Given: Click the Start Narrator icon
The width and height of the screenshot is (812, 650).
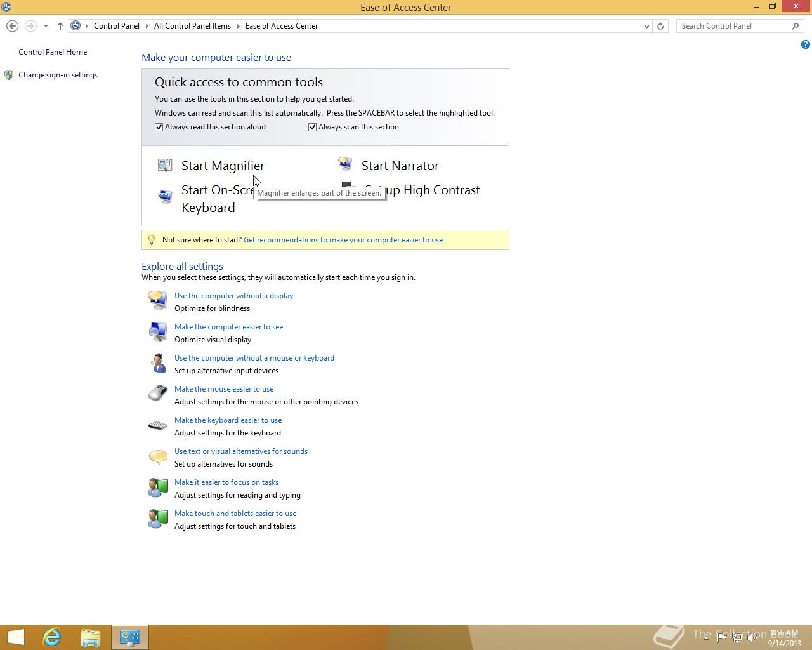Looking at the screenshot, I should click(x=345, y=165).
